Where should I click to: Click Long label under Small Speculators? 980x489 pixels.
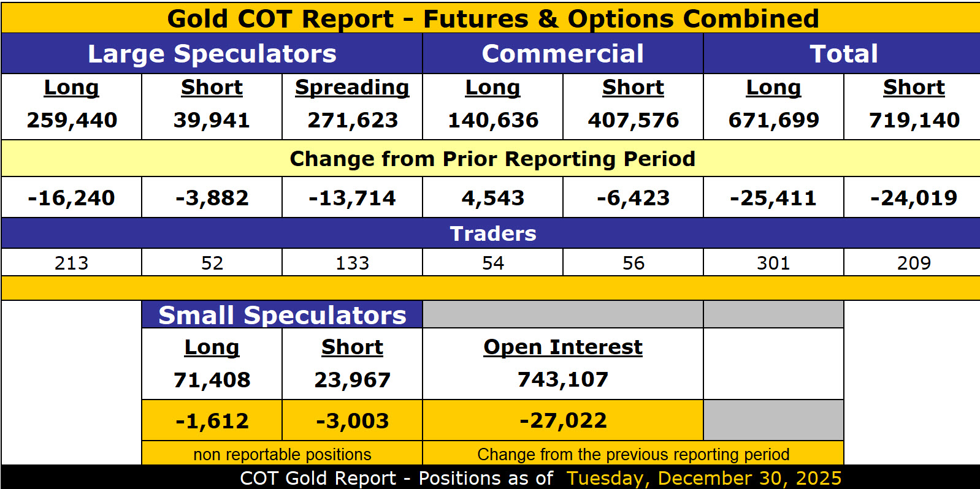(212, 347)
